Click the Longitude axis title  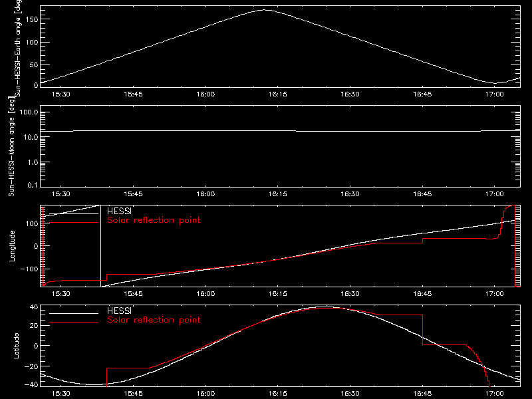(12, 246)
